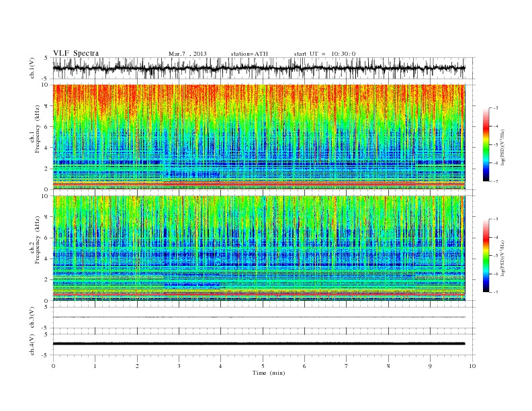The height and width of the screenshot is (411, 532).
Task: Click the "ch.3(V)" axis label
Action: click(x=32, y=318)
